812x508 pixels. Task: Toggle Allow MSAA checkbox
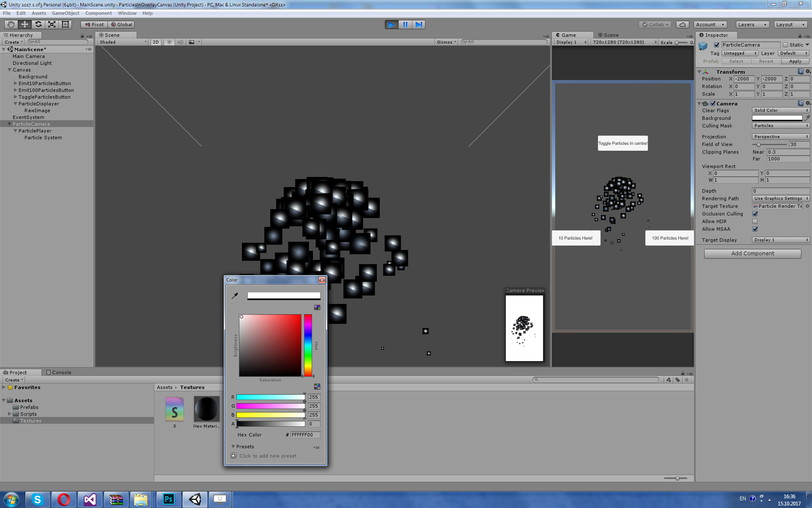pyautogui.click(x=755, y=229)
